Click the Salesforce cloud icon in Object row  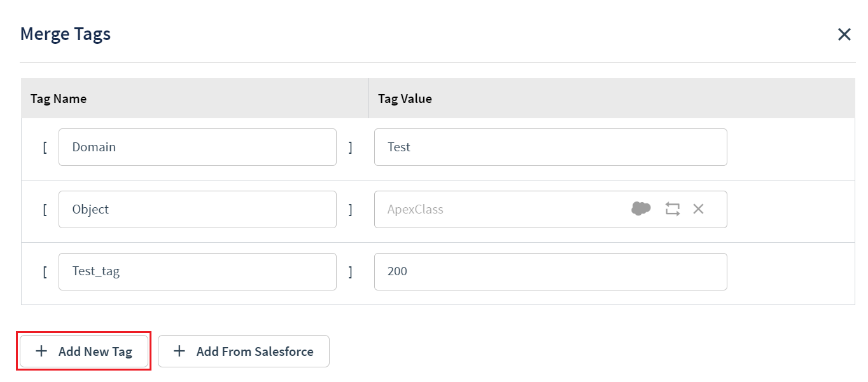pos(641,208)
